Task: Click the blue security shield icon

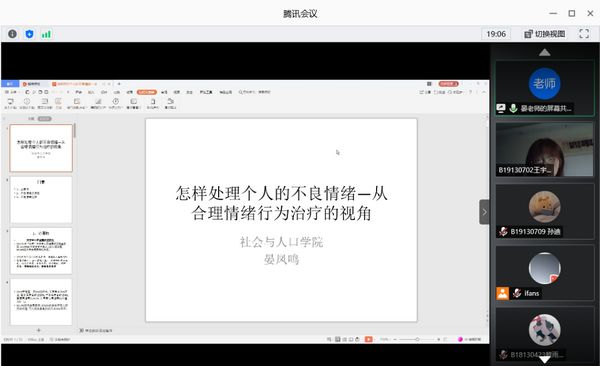Action: [x=29, y=34]
